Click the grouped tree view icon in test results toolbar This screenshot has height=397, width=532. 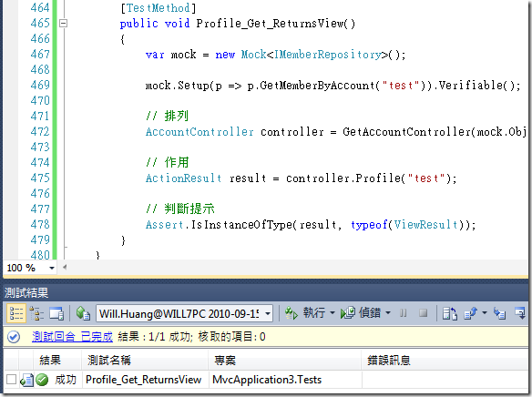coord(36,313)
